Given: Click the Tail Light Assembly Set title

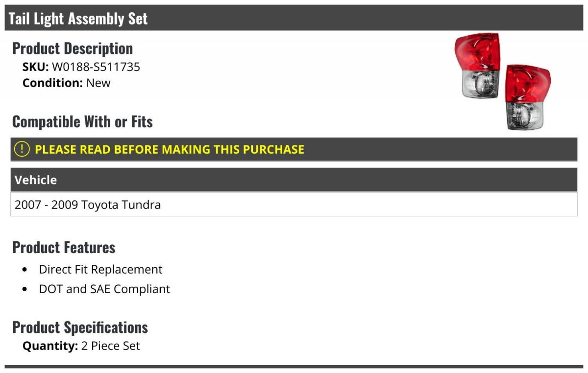Looking at the screenshot, I should tap(78, 19).
